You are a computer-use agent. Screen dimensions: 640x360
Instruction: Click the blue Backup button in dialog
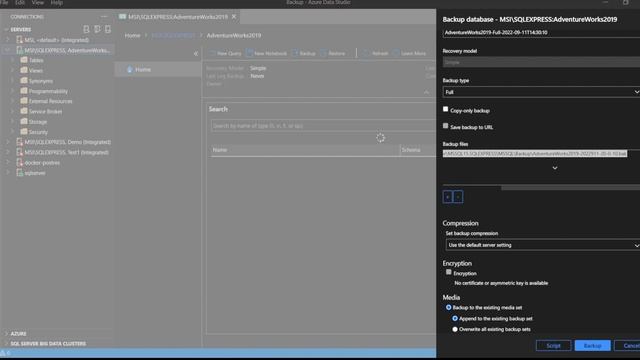(592, 345)
